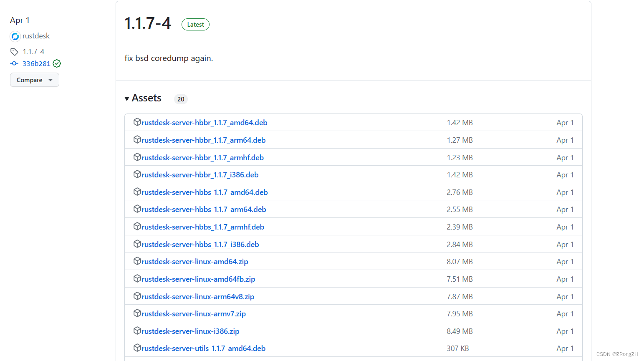This screenshot has width=644, height=361.
Task: Download rustdesk-server-linux-i386.zip
Action: [191, 331]
